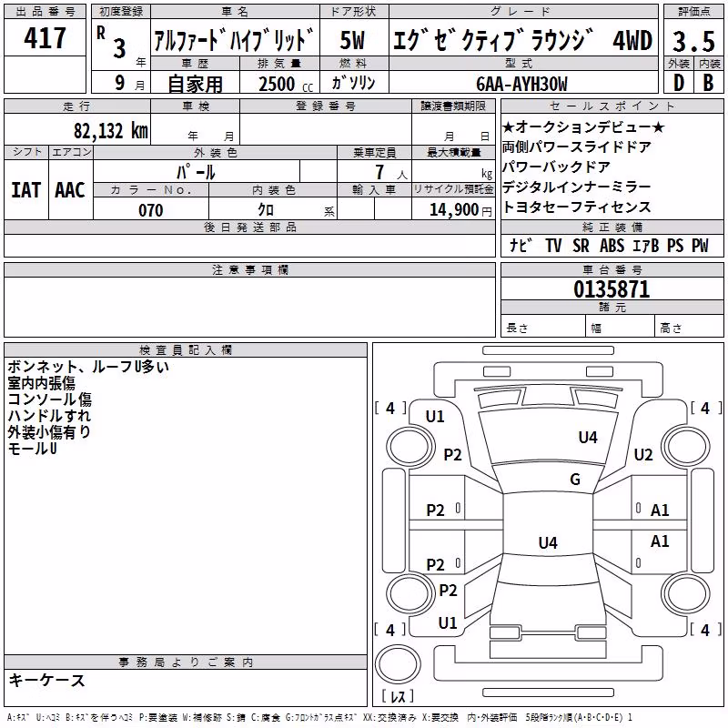Click the エアB airbag equipment entry
This screenshot has width=728, height=728.
coord(646,245)
